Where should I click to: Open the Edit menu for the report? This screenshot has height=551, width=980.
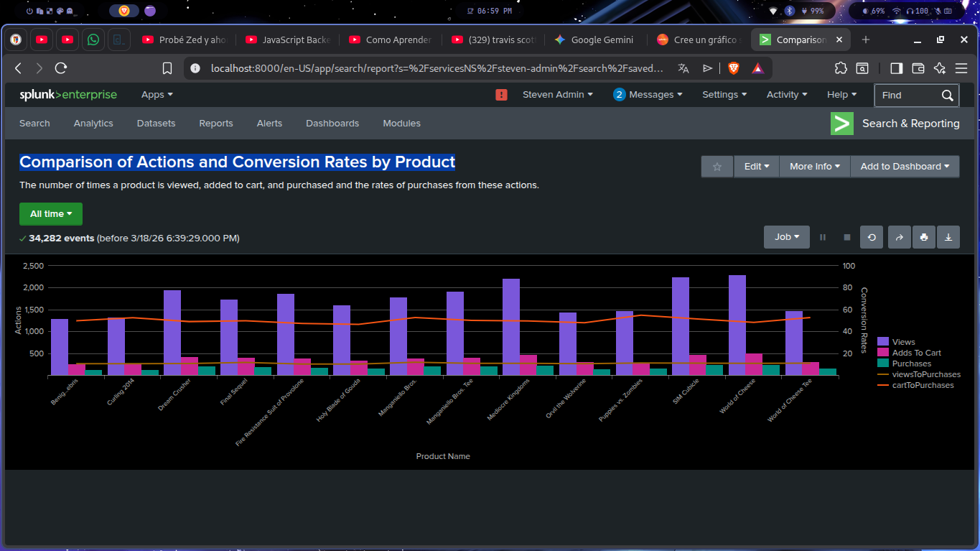[x=756, y=166]
